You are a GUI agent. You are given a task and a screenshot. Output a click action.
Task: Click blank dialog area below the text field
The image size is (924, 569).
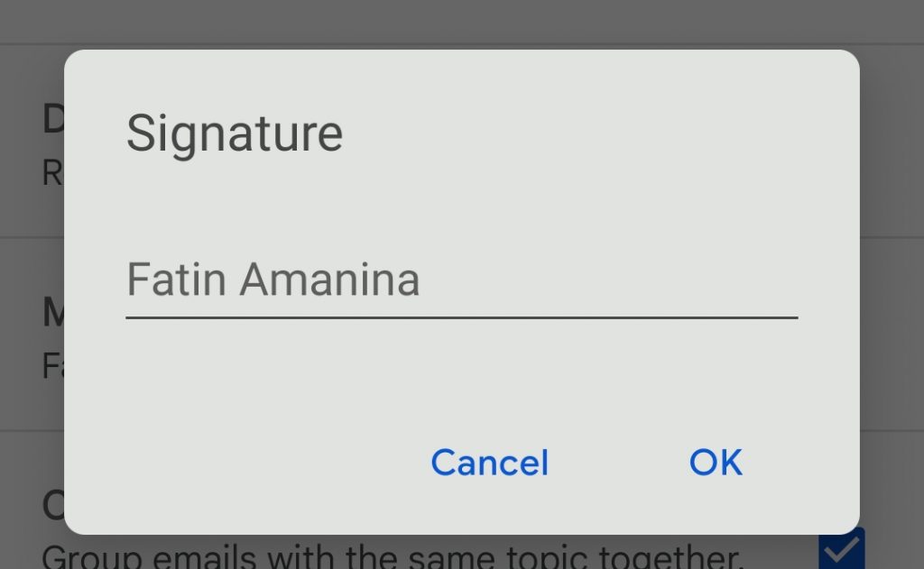coord(461,377)
